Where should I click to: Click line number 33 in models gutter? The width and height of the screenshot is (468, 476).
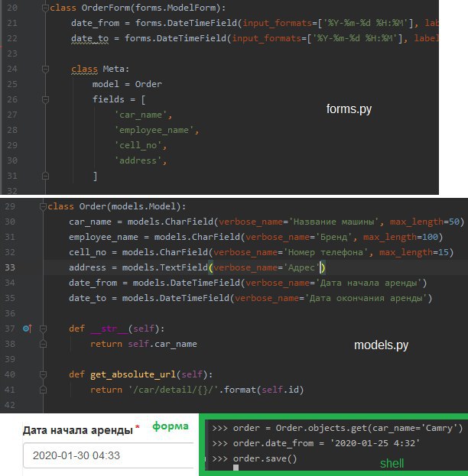click(10, 267)
